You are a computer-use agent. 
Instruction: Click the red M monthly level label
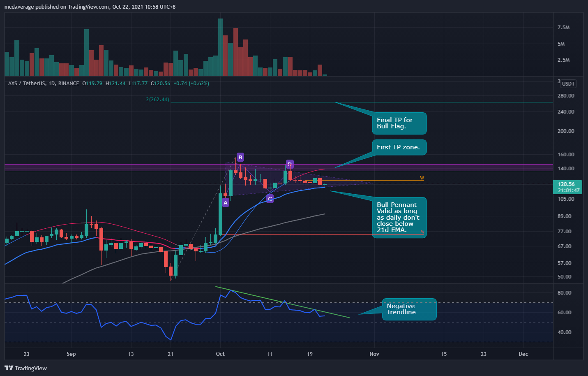click(422, 232)
